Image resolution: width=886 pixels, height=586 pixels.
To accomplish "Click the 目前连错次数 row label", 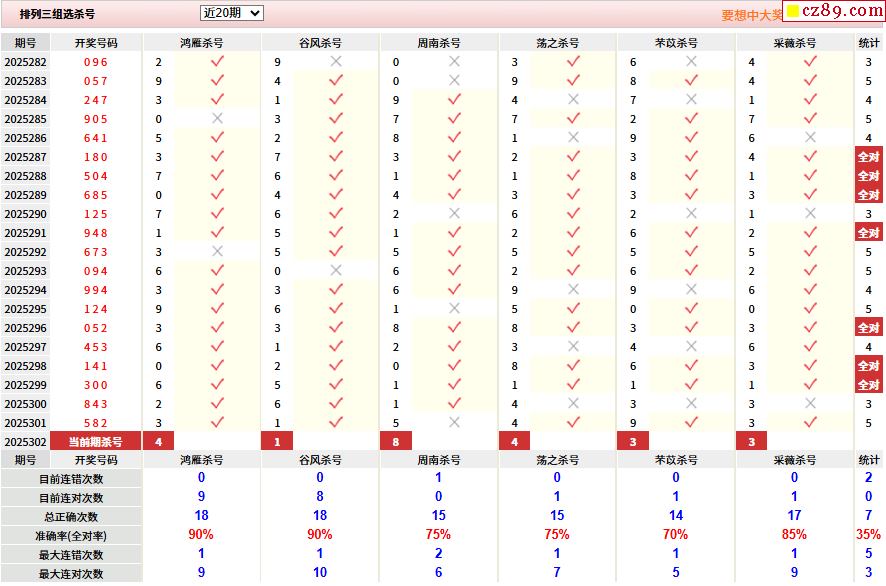I will (71, 479).
